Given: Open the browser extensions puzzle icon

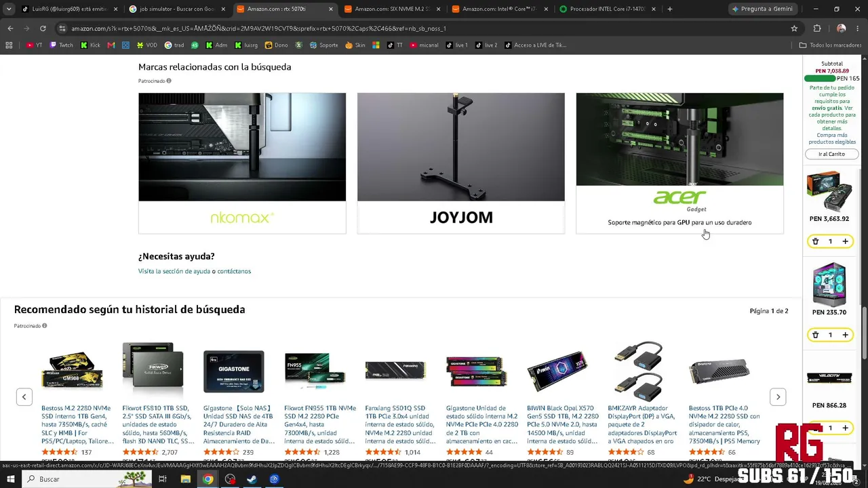Looking at the screenshot, I should (x=817, y=28).
